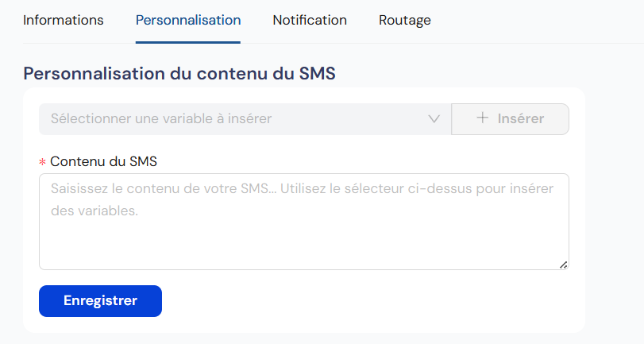Click the white card area right of Enregistrer
Screen dimensions: 644x344
point(369,301)
